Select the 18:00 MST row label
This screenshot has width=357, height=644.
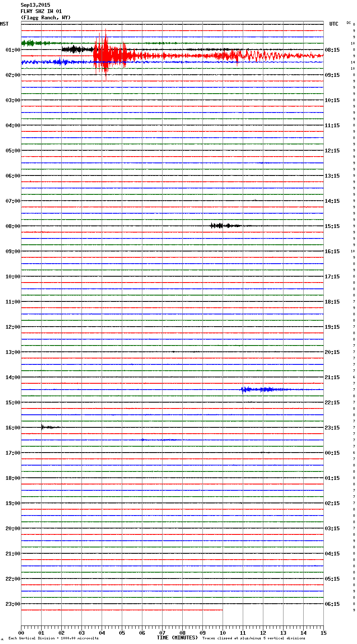13,478
